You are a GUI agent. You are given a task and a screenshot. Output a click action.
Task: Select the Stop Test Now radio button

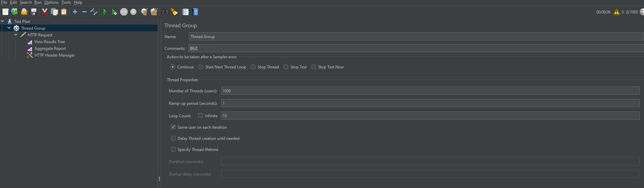coord(313,67)
